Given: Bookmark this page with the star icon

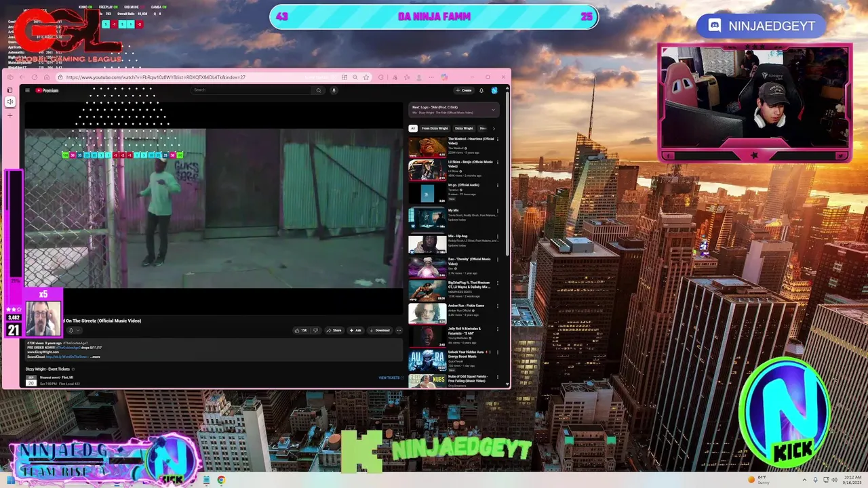Looking at the screenshot, I should 366,77.
